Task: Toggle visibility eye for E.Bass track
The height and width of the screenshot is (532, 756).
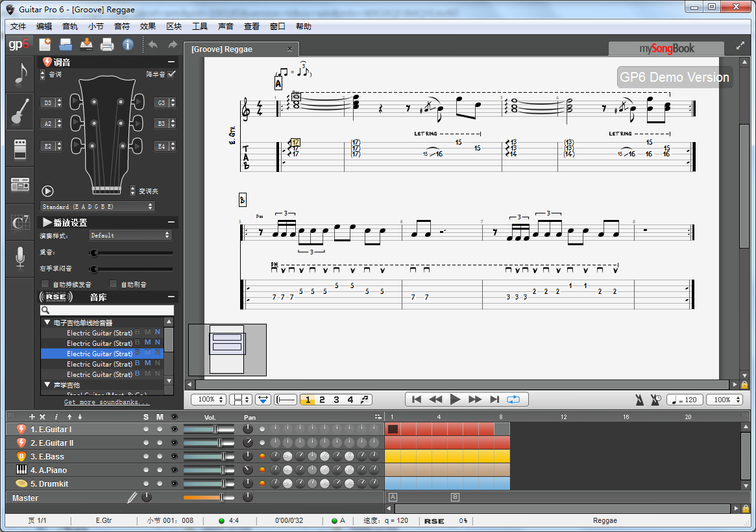Action: pos(173,457)
